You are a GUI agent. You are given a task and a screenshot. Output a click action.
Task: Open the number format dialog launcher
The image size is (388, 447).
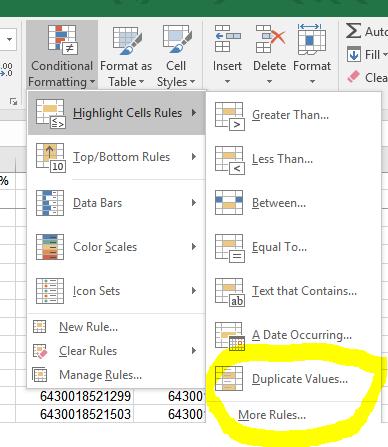(x=13, y=101)
